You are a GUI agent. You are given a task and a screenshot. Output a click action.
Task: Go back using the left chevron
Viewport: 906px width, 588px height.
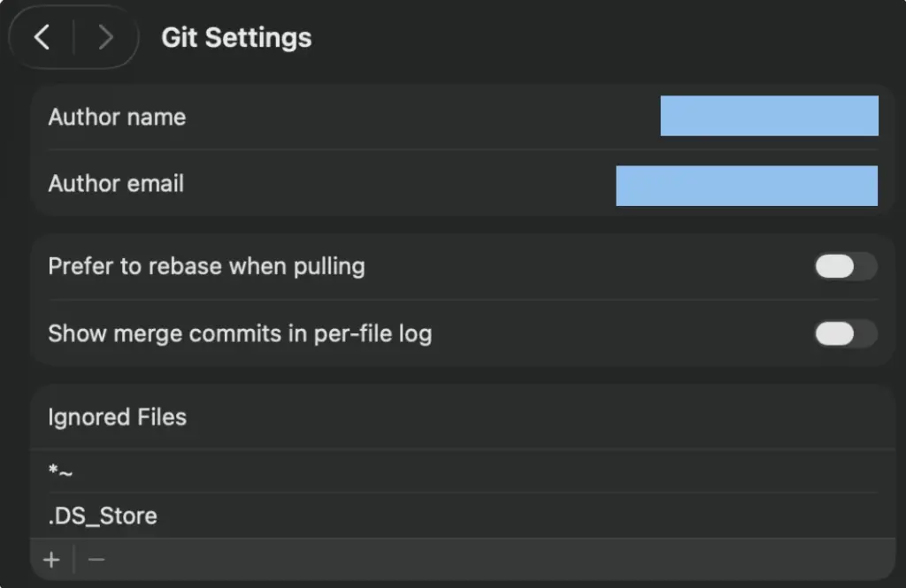click(x=42, y=37)
